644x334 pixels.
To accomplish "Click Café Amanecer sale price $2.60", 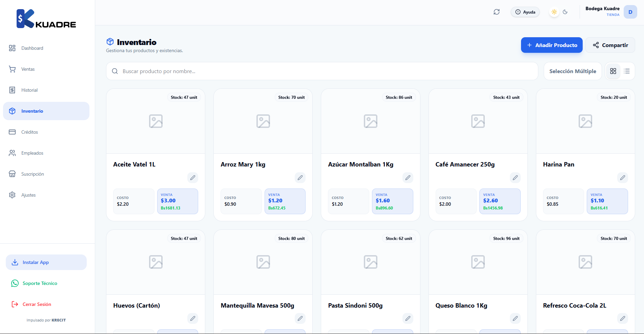I will coord(491,201).
